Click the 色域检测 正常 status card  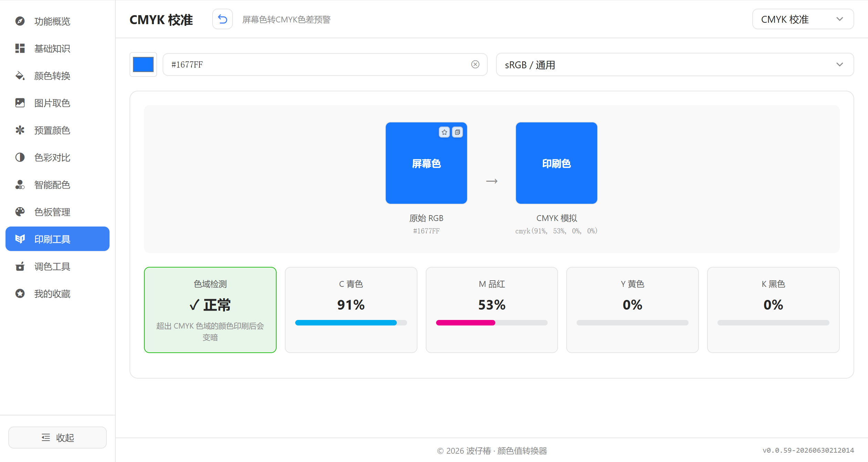coord(210,310)
